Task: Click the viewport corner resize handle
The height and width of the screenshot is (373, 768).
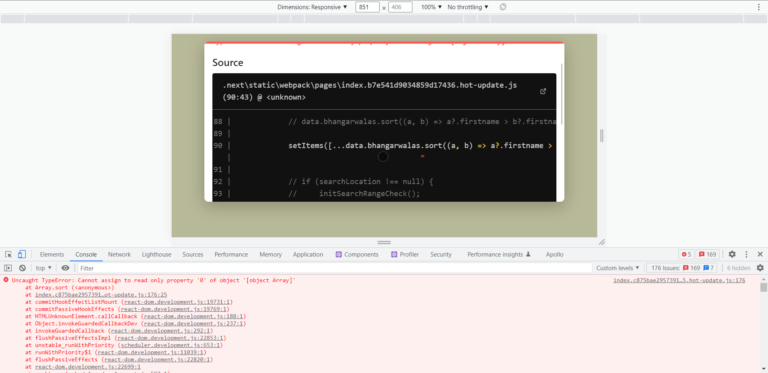Action: point(602,242)
